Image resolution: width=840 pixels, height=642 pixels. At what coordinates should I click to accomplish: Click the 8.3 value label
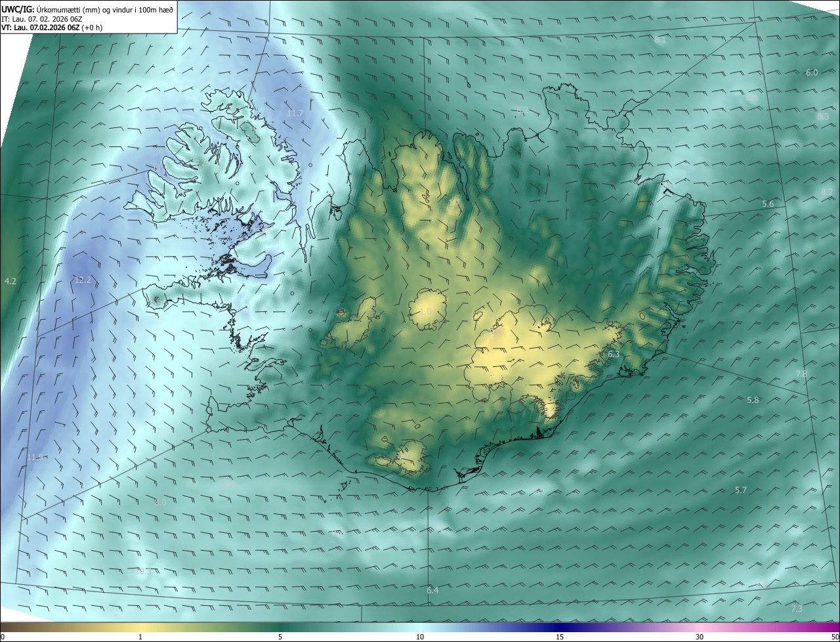click(823, 116)
